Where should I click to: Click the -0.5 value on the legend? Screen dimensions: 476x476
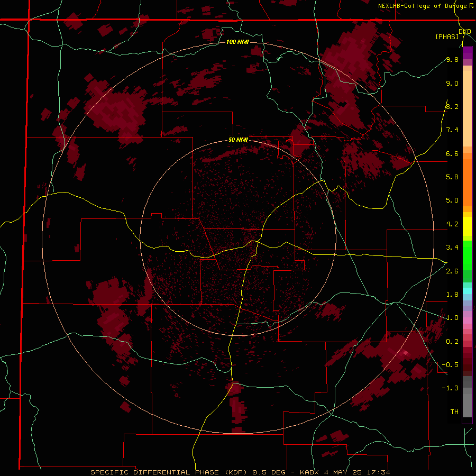pos(450,364)
